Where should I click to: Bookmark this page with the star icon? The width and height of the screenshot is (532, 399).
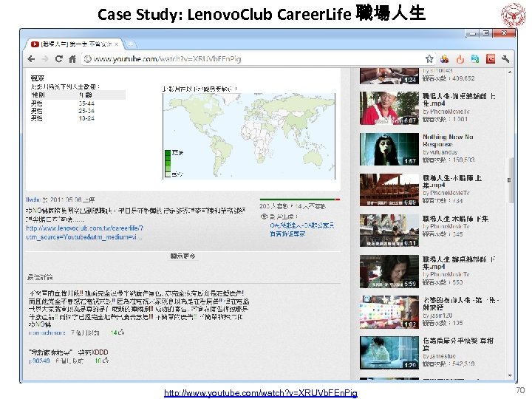click(x=429, y=59)
